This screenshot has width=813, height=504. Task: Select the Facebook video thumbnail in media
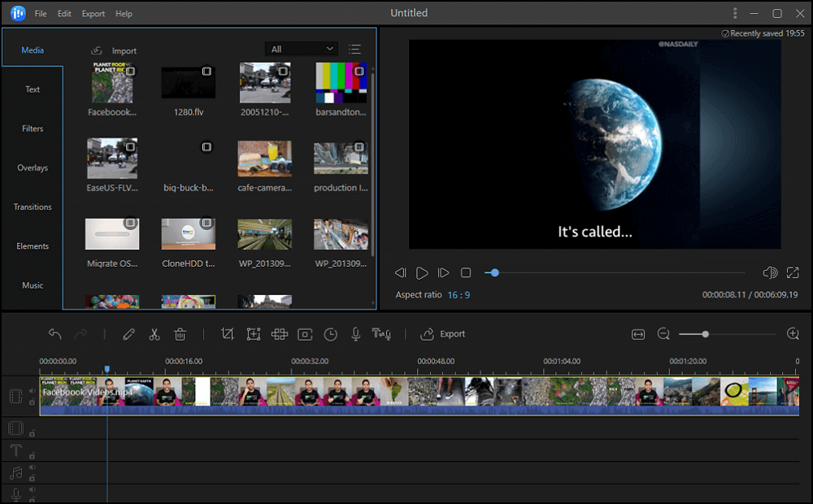112,83
